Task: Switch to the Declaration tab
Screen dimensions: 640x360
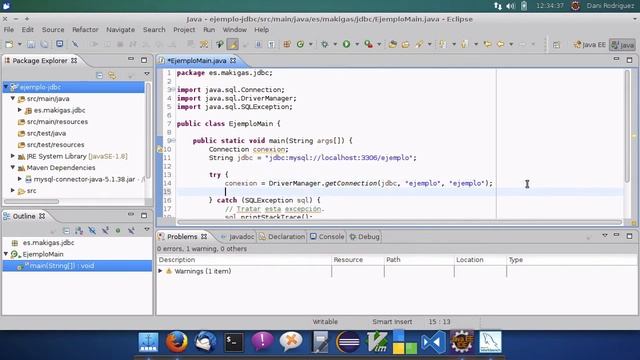Action: [282, 236]
